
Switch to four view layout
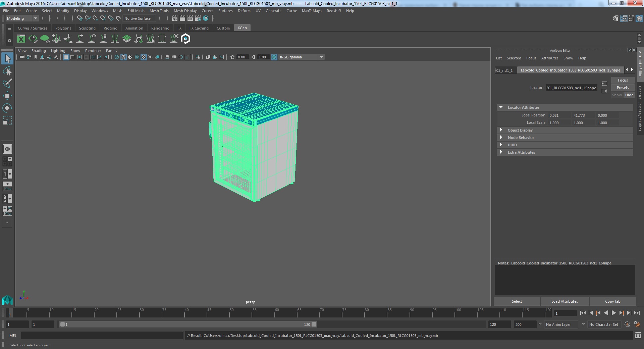pos(7,161)
